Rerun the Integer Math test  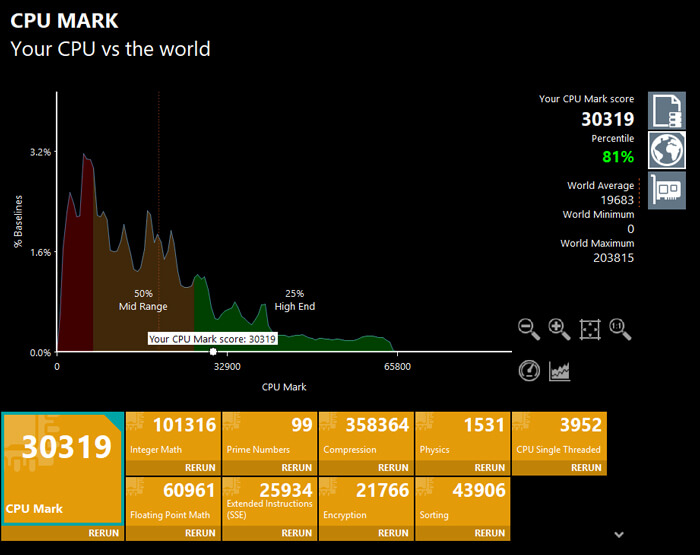pos(200,467)
